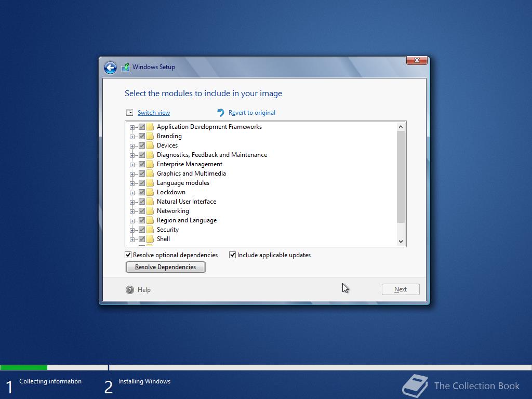The height and width of the screenshot is (399, 532).
Task: Click the back navigation arrow
Action: pos(110,68)
